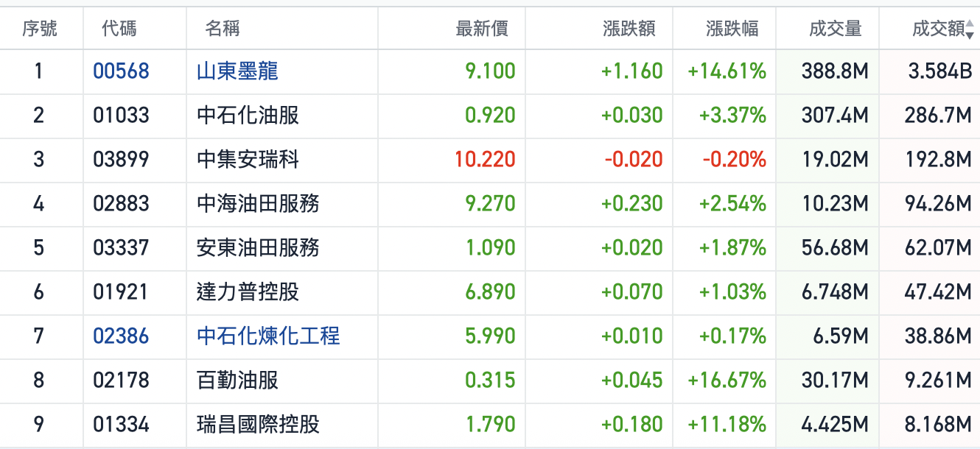Open stock code 00568 link
The image size is (980, 449).
[121, 71]
